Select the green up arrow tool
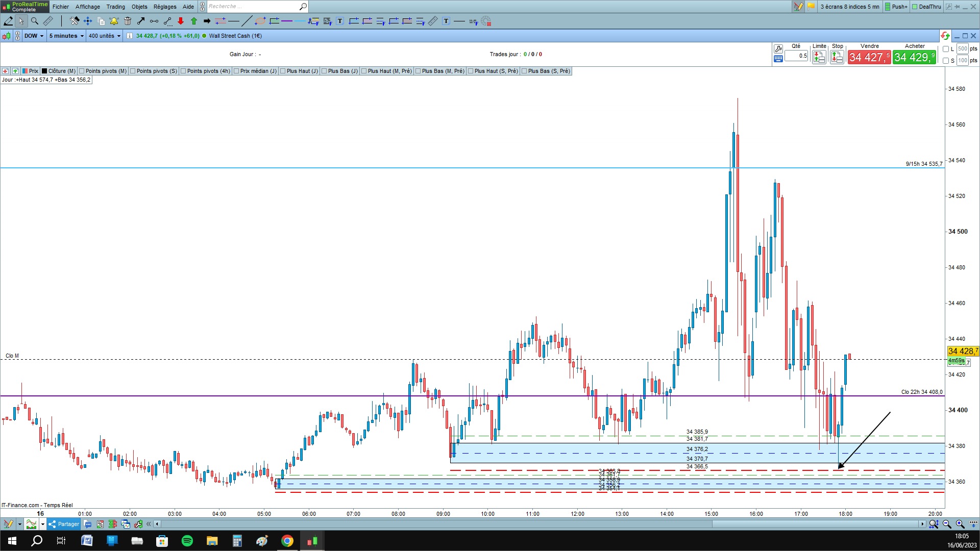The image size is (980, 551). pos(194,21)
